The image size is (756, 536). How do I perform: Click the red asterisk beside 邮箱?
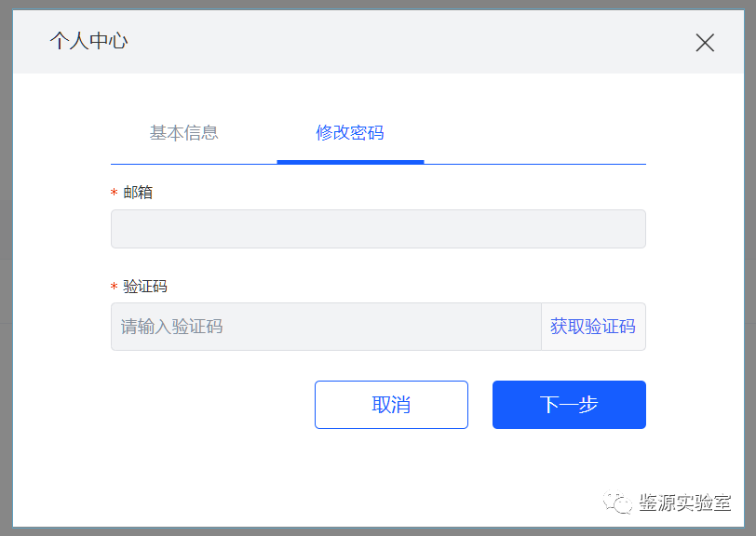[x=115, y=194]
